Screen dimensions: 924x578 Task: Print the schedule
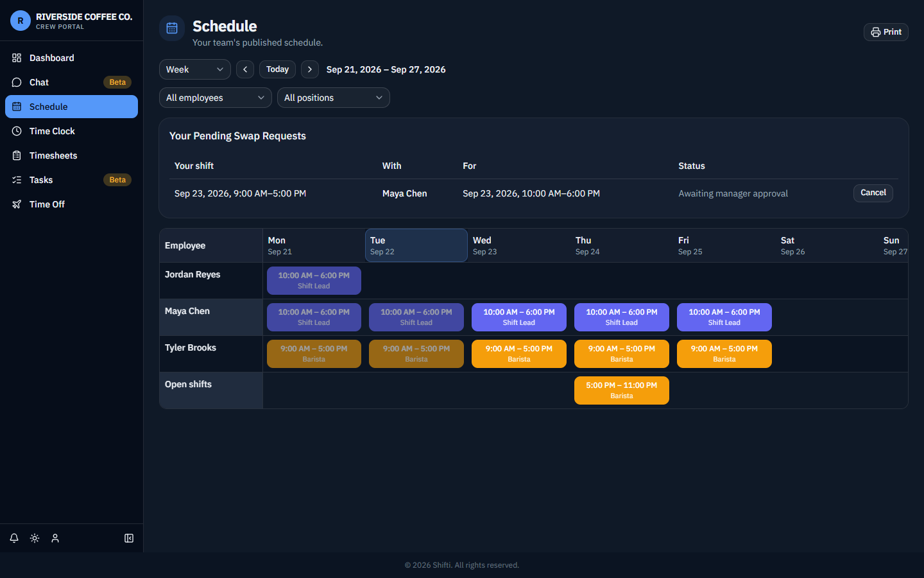886,32
